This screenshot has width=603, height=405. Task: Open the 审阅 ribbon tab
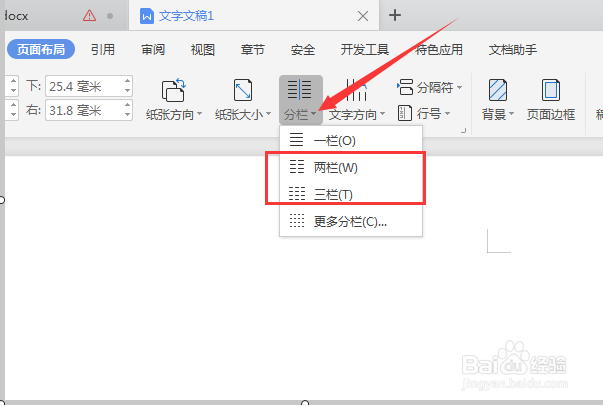tap(153, 49)
